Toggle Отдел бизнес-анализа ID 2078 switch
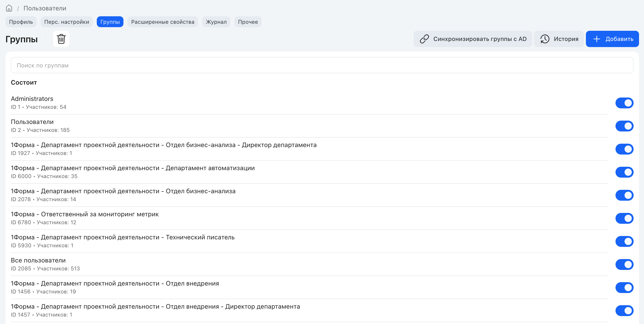This screenshot has width=644, height=324. tap(625, 195)
